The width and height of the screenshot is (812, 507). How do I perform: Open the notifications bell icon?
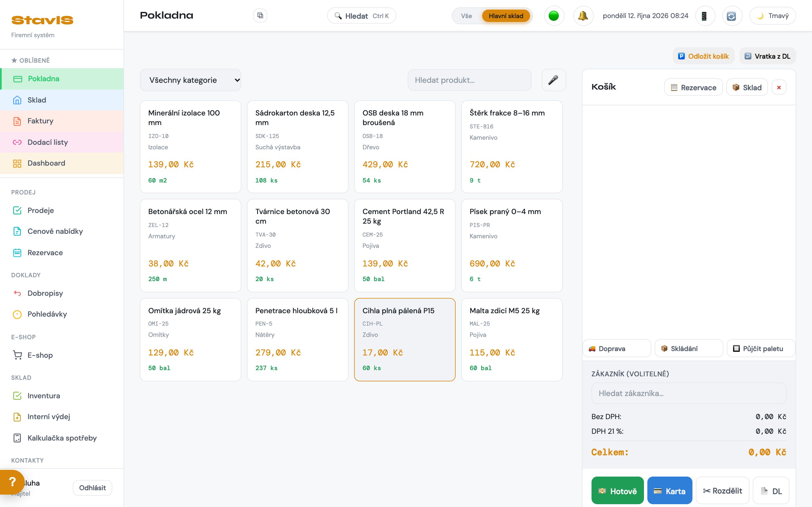point(583,16)
